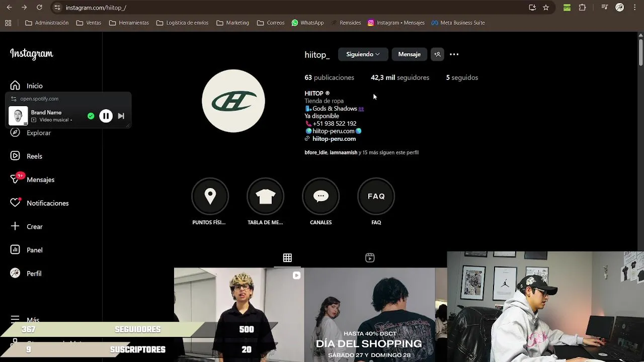View the 63 publicaciones count
The width and height of the screenshot is (644, 362).
pyautogui.click(x=329, y=77)
